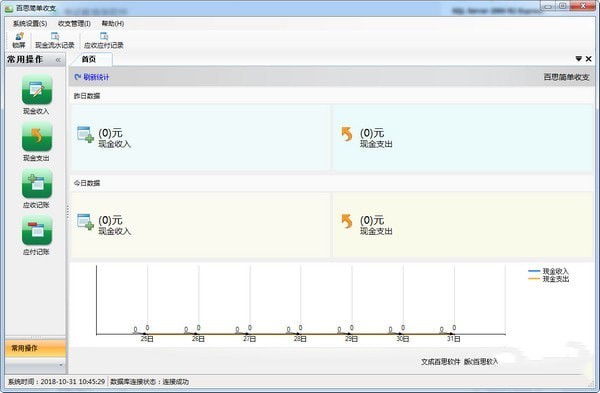Viewport: 600px width, 393px height.
Task: Open the 系统设置(S) menu
Action: pyautogui.click(x=30, y=24)
